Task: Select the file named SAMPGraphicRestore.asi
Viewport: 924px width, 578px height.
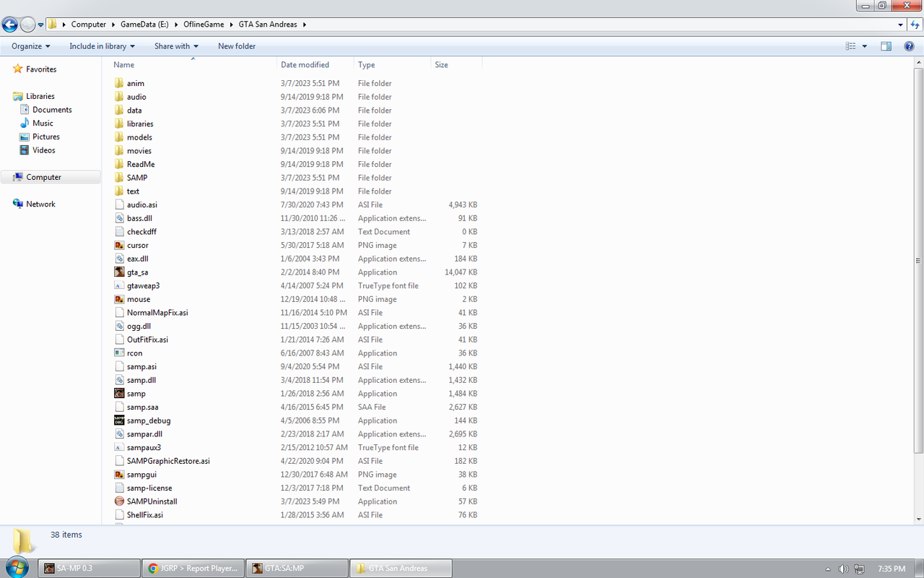Action: click(x=168, y=461)
